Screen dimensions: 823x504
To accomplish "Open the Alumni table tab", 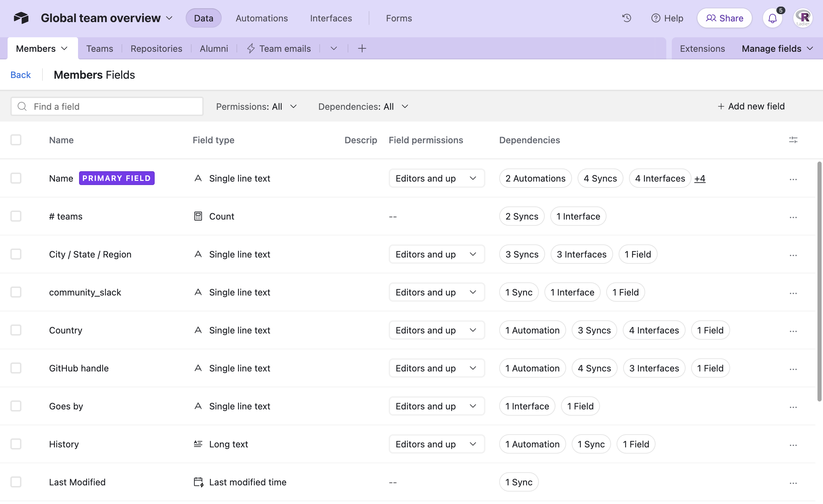I will pos(214,48).
